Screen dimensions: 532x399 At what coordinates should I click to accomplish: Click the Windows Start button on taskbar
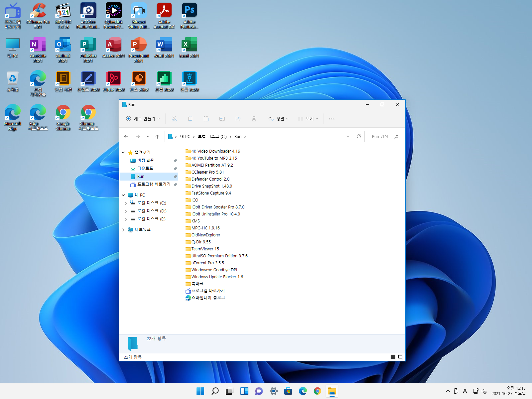pos(200,391)
